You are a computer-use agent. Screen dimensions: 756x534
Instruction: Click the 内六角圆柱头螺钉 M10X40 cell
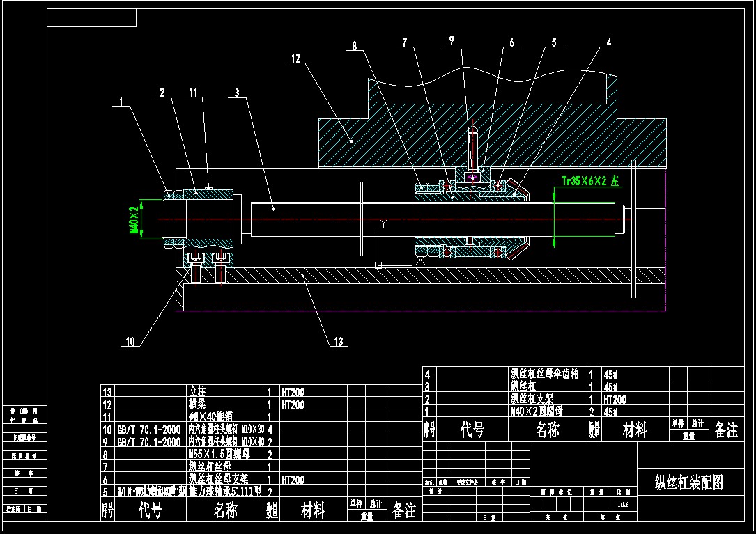[x=226, y=441]
